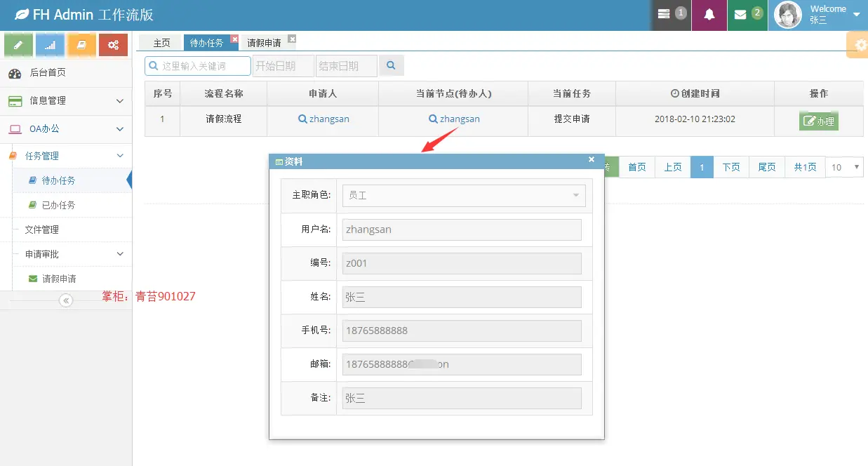Screen dimensions: 868x466
Task: Click the green 办理 button
Action: 819,121
